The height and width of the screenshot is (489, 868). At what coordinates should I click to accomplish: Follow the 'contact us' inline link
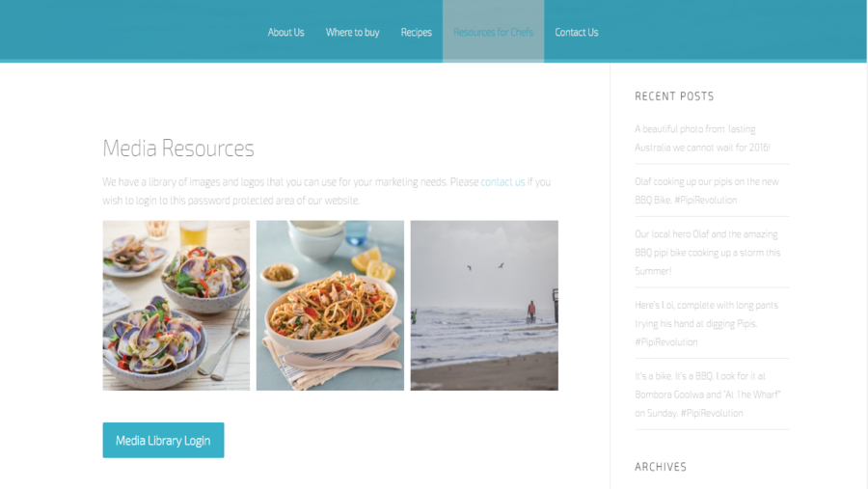pos(502,181)
